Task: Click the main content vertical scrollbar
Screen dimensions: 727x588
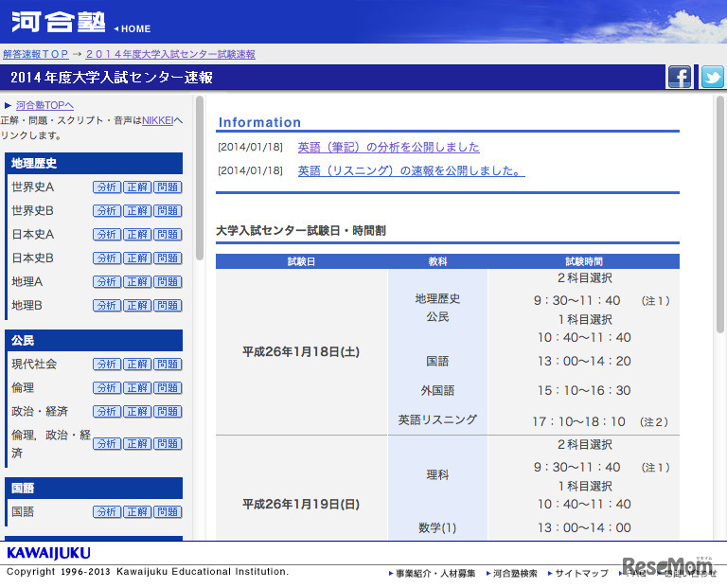Action: tap(720, 214)
